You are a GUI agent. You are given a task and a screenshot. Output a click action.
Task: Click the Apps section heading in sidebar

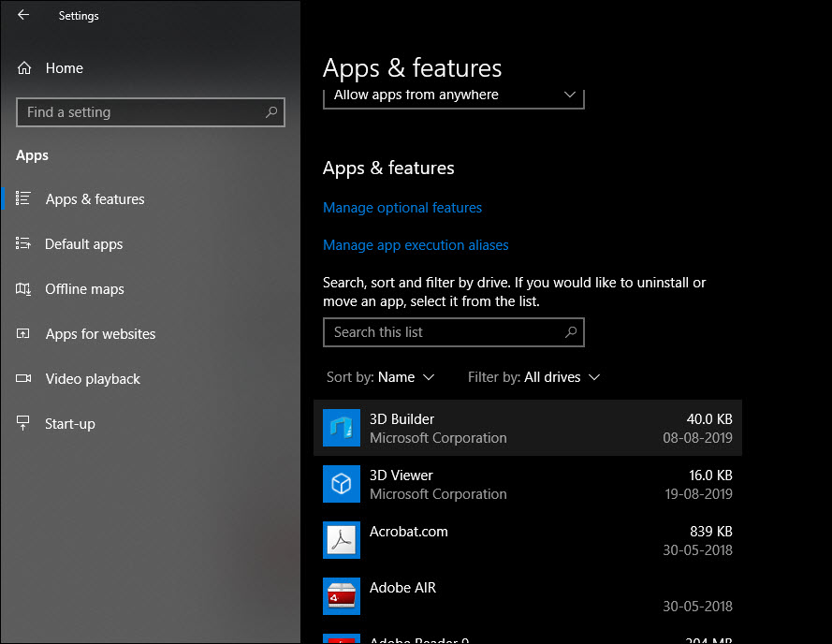pos(32,155)
